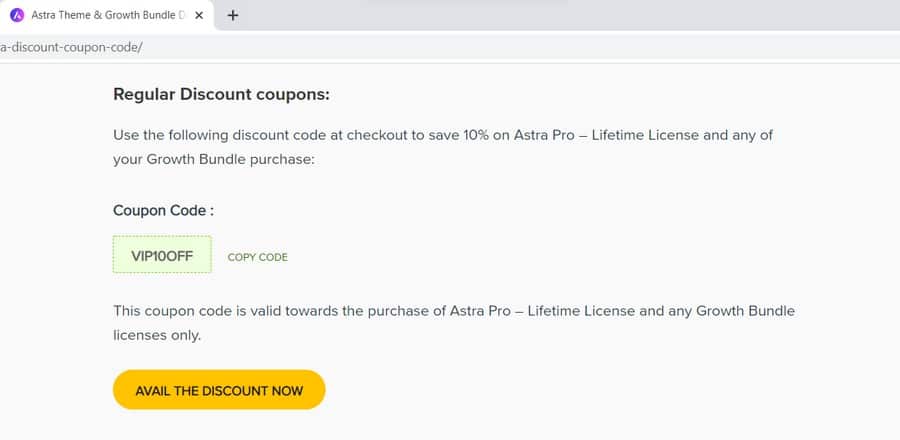Screen dimensions: 900x440
Task: Click the Coupon Code label text
Action: point(164,211)
